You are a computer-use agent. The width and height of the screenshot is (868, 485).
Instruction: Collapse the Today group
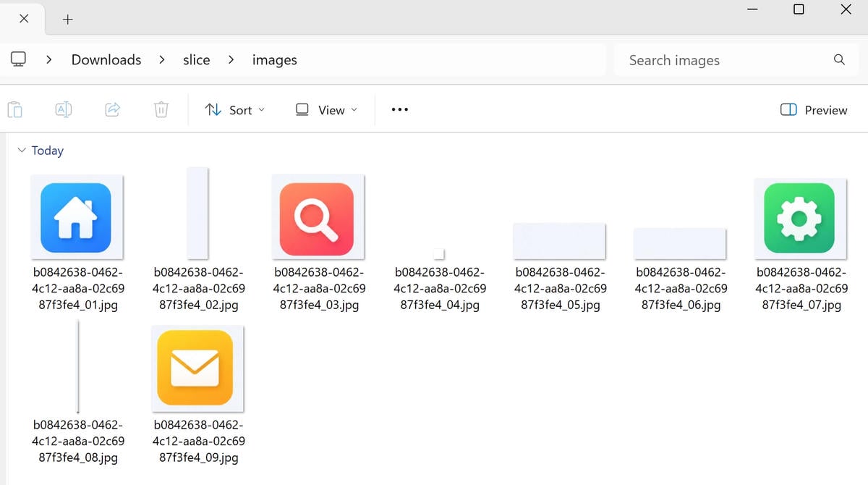(x=21, y=151)
